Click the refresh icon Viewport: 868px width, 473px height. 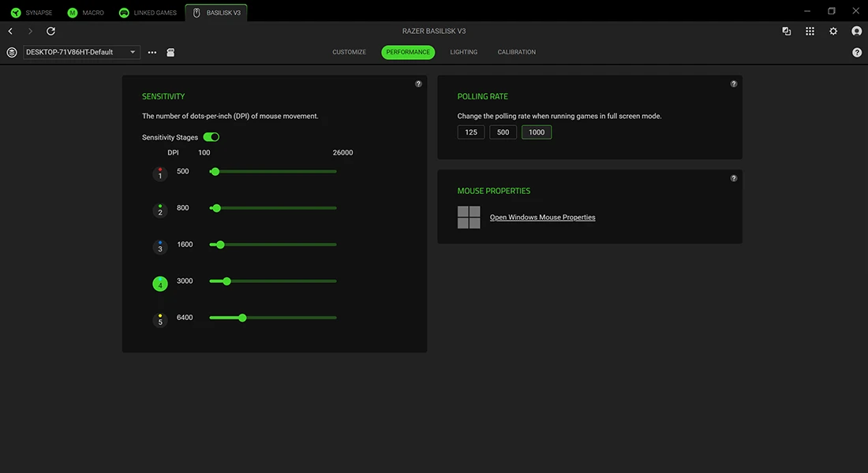click(x=51, y=31)
